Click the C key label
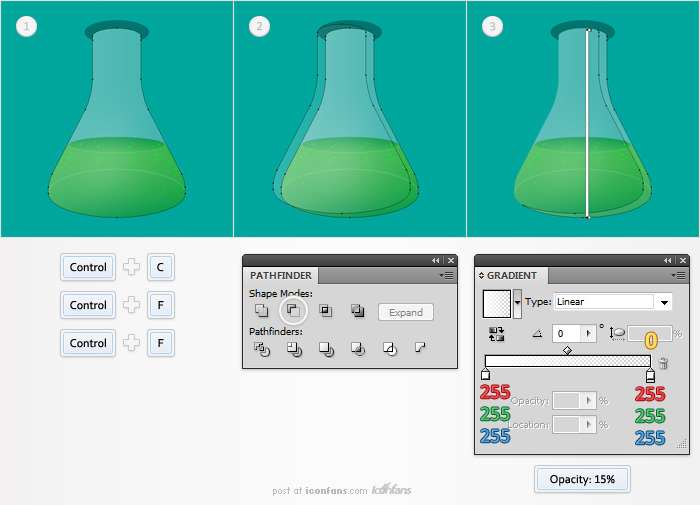 coord(161,267)
